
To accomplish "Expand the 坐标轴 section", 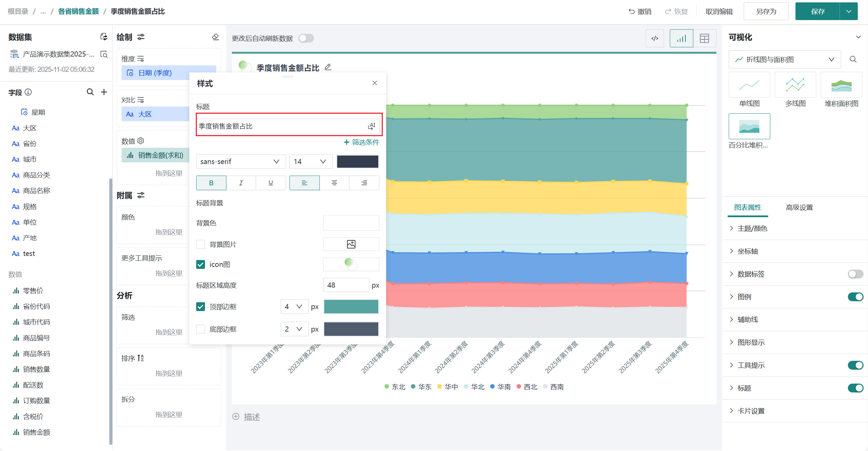I will (x=747, y=251).
